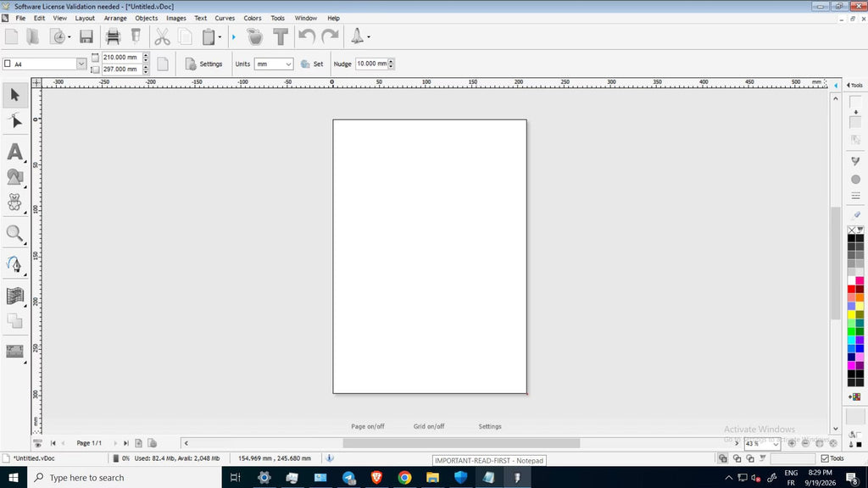Image resolution: width=868 pixels, height=488 pixels.
Task: Click the page height 297.000 mm field
Action: [122, 69]
